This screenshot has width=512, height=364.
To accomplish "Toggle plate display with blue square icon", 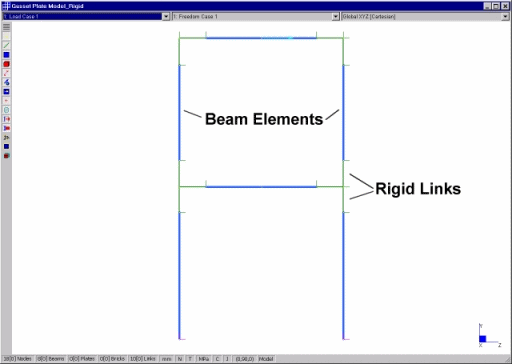I will coord(6,55).
